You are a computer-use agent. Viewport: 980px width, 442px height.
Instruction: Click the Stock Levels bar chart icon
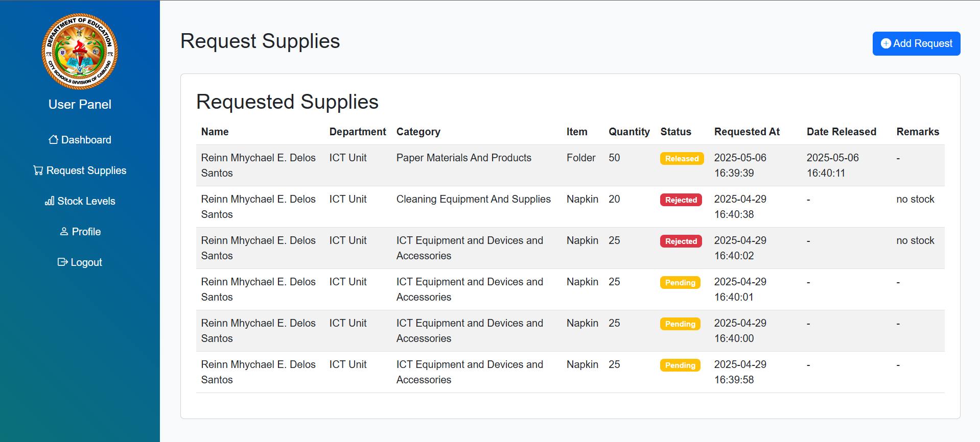pyautogui.click(x=49, y=201)
